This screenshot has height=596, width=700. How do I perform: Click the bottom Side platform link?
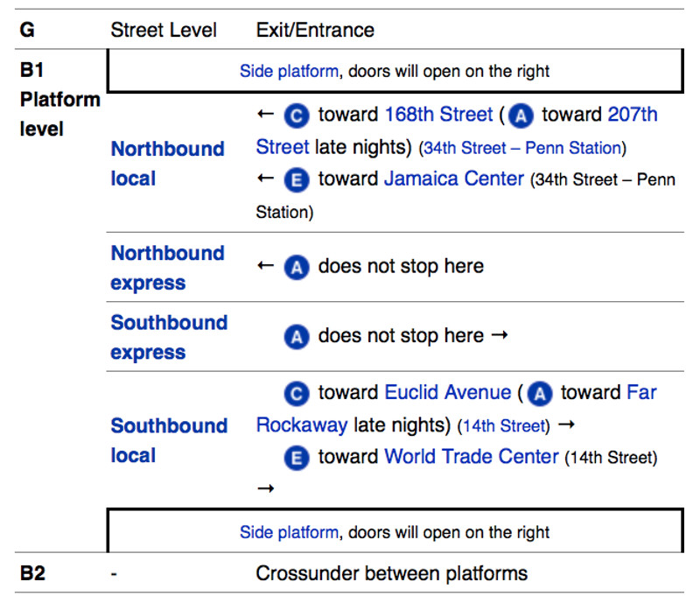click(x=289, y=532)
